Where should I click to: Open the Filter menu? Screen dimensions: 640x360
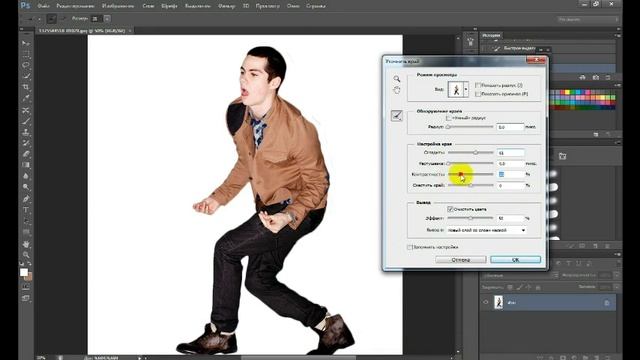[x=227, y=6]
